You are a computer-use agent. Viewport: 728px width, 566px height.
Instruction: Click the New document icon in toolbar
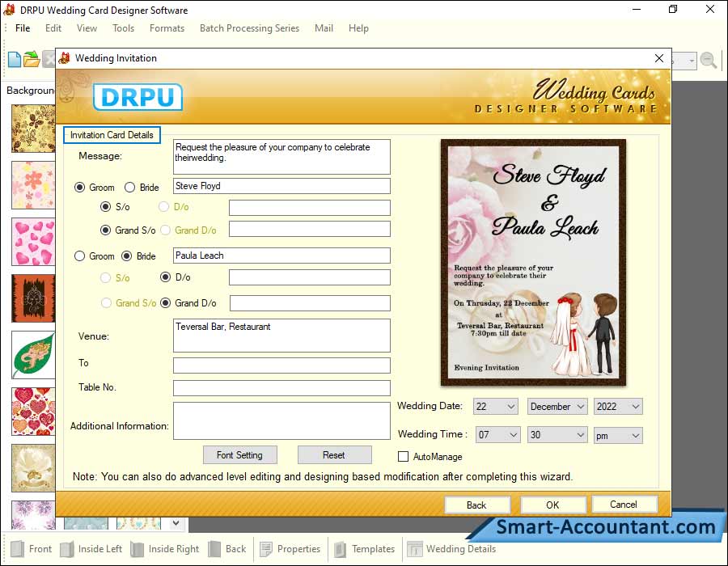point(15,59)
